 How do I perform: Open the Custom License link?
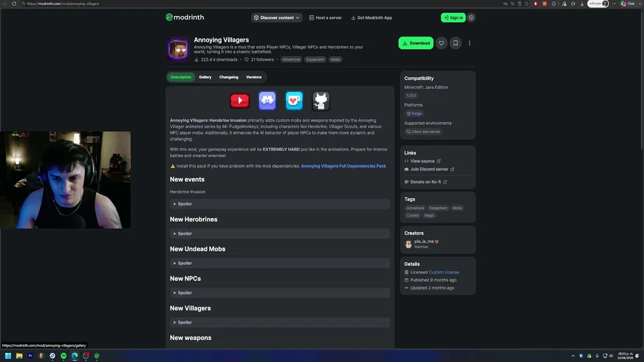[444, 273]
